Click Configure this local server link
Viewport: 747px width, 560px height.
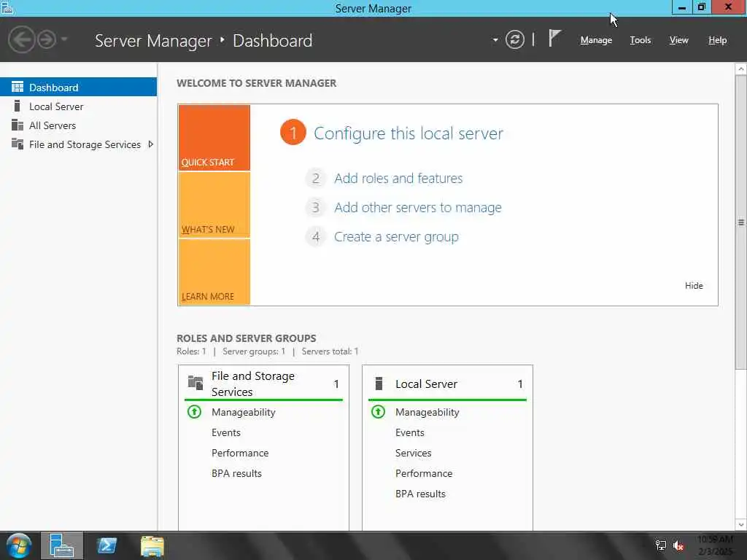409,133
